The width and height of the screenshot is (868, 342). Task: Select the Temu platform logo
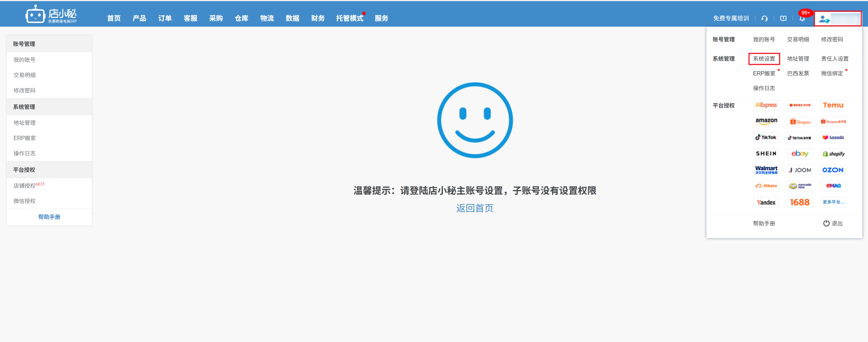point(833,105)
